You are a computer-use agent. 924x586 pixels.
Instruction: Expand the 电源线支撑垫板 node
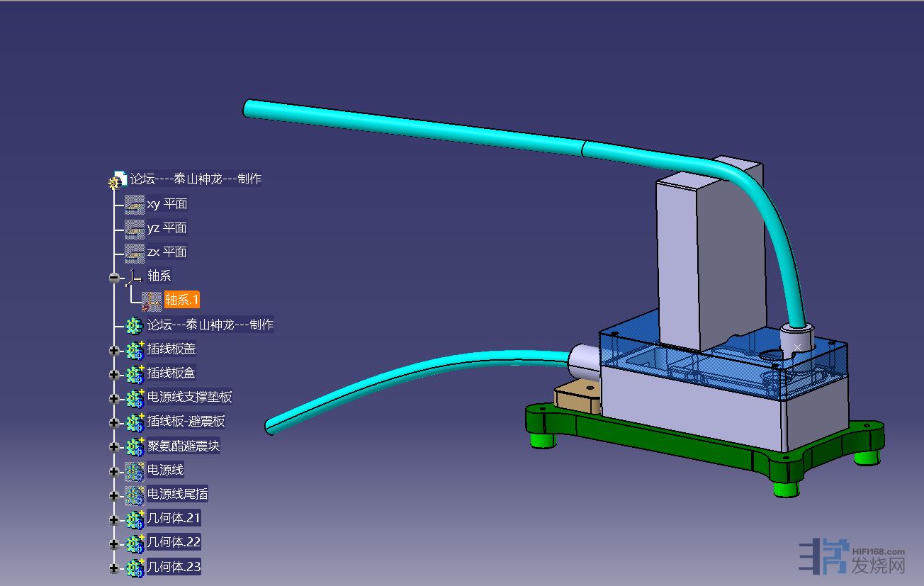pos(114,398)
